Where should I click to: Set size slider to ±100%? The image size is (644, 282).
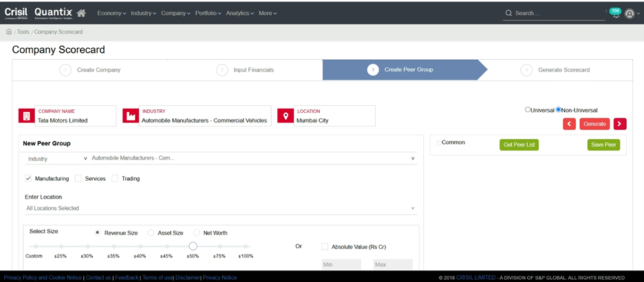click(245, 247)
